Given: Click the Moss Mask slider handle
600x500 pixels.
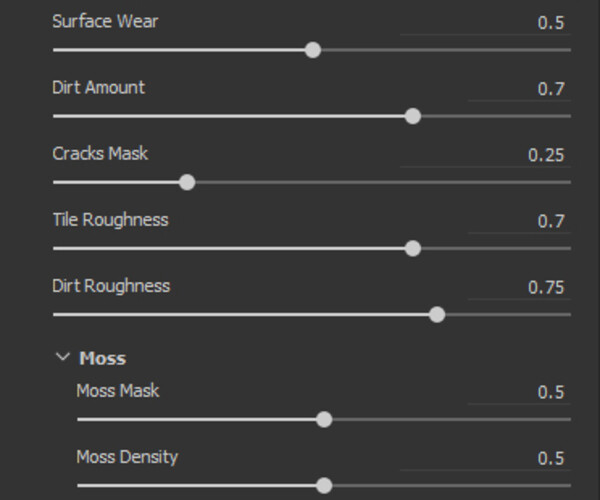Looking at the screenshot, I should (x=324, y=419).
